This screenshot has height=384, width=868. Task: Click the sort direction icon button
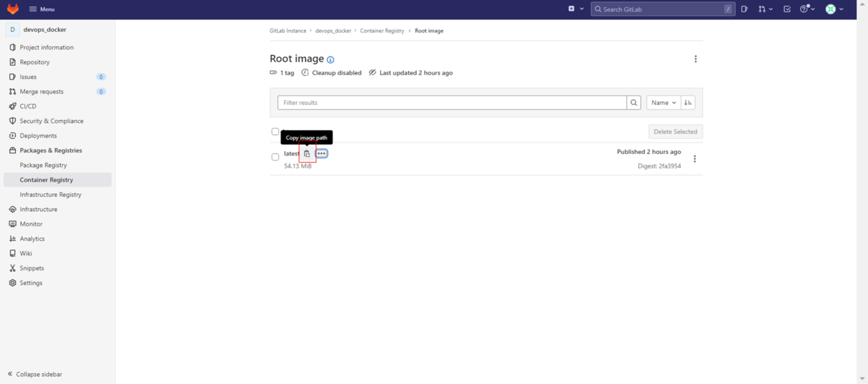(x=688, y=103)
